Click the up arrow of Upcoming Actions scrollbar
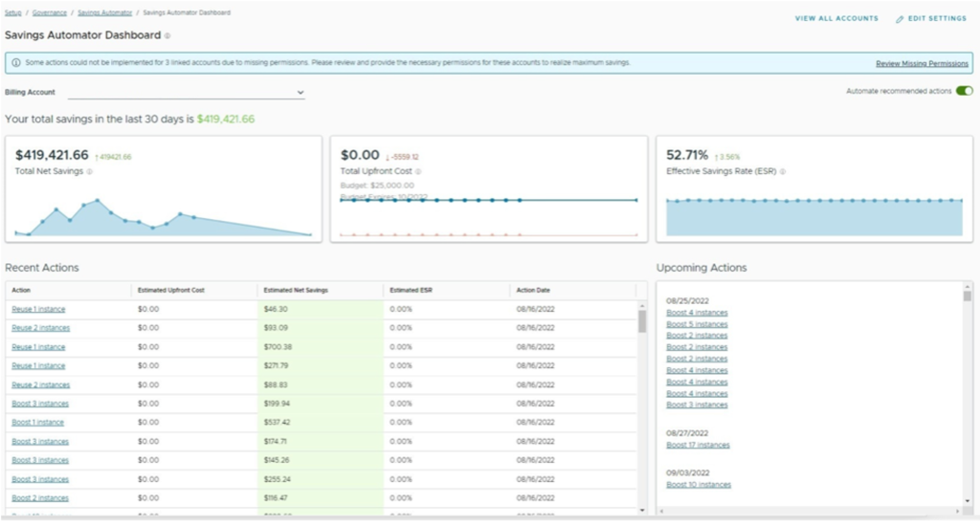The width and height of the screenshot is (980, 526). point(967,287)
